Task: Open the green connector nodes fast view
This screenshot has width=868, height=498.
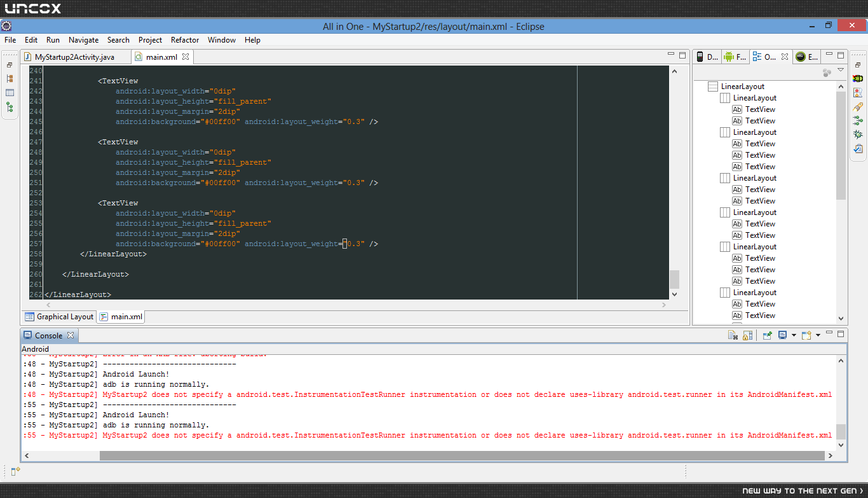Action: click(858, 121)
